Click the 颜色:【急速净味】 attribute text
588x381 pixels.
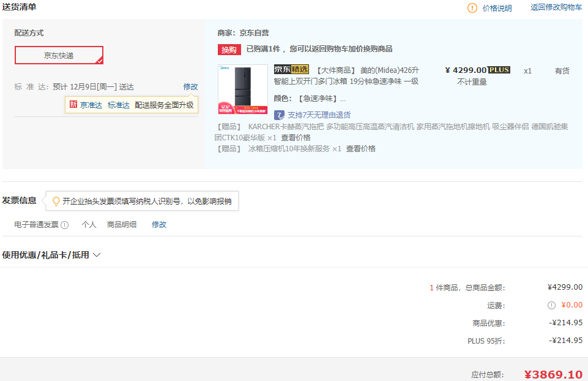click(x=310, y=99)
